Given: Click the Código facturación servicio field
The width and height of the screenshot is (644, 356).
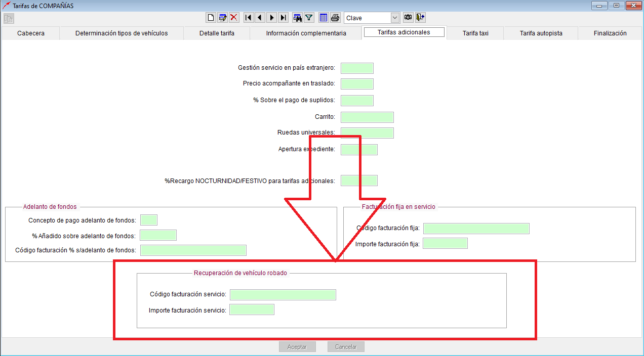Looking at the screenshot, I should coord(283,295).
